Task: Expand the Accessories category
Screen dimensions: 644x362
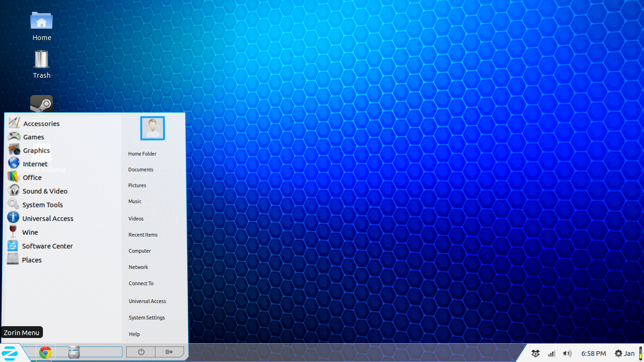Action: pos(41,123)
